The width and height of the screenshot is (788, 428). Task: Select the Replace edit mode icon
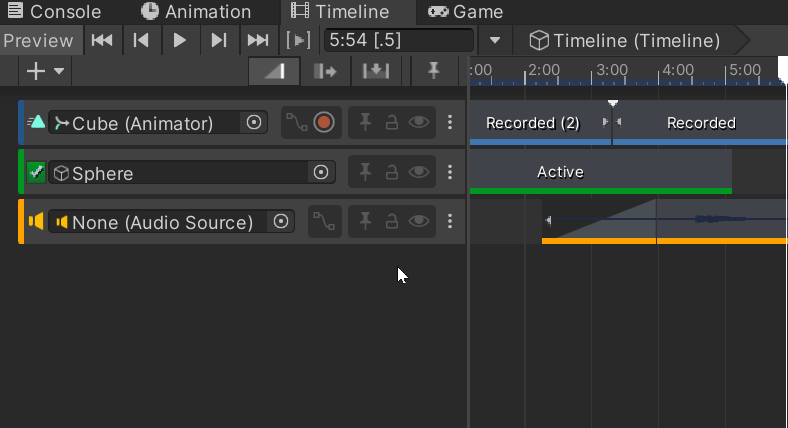[376, 71]
